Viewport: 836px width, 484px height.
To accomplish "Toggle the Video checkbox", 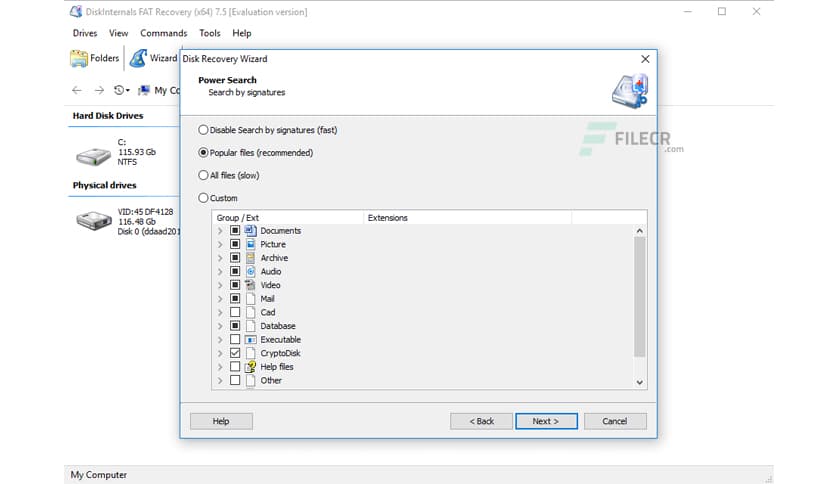I will tap(235, 285).
